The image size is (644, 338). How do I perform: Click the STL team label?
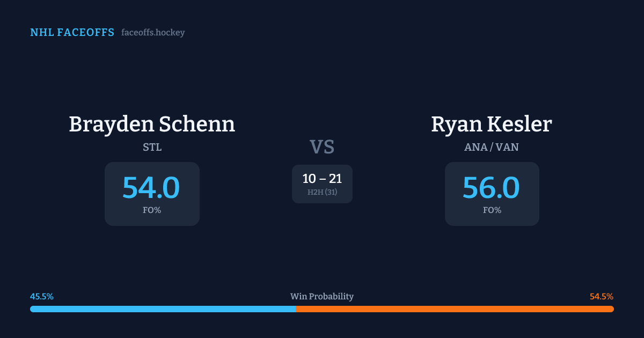152,147
